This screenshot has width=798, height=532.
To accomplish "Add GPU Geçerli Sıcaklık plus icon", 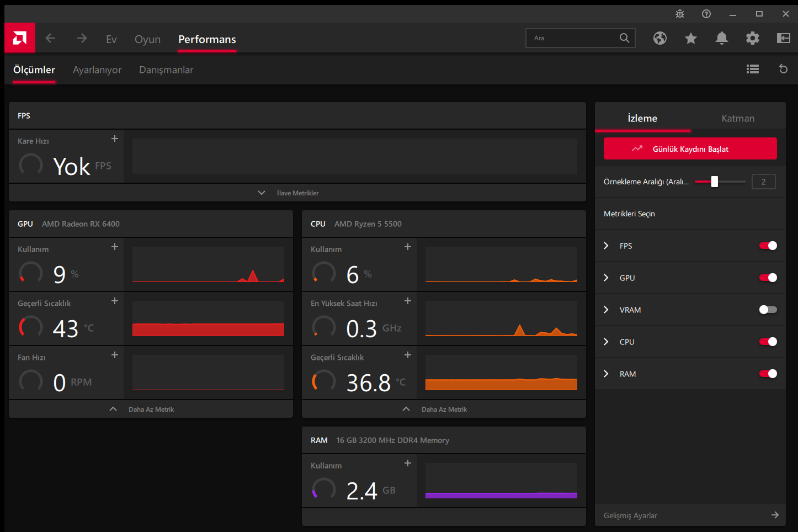I will tap(115, 301).
